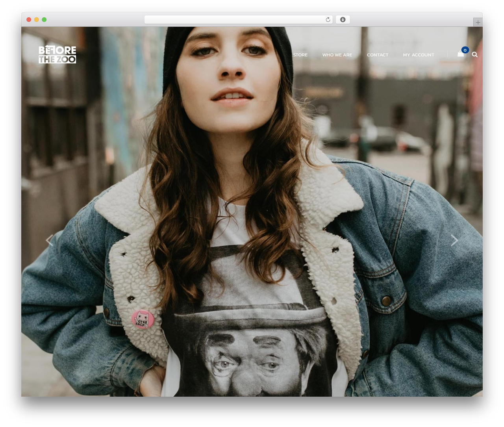Close the browser window red button

pyautogui.click(x=29, y=20)
